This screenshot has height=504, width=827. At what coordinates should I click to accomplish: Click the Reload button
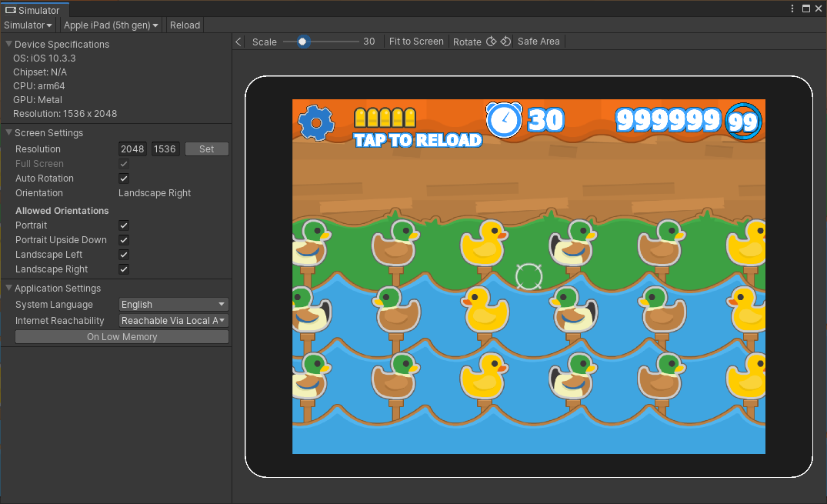[185, 25]
